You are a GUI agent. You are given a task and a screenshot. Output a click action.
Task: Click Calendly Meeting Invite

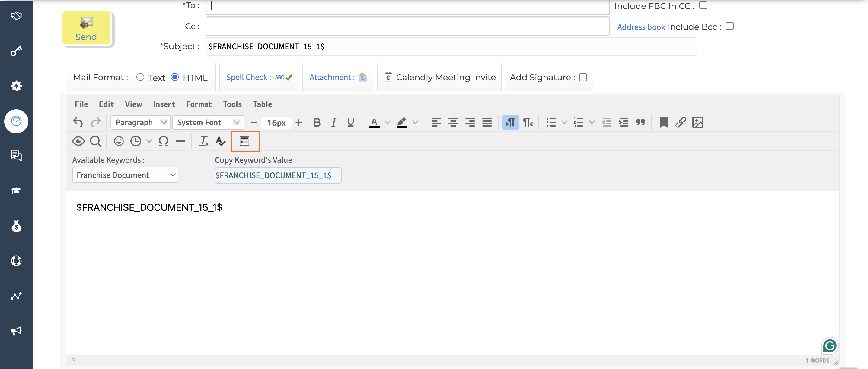click(440, 77)
